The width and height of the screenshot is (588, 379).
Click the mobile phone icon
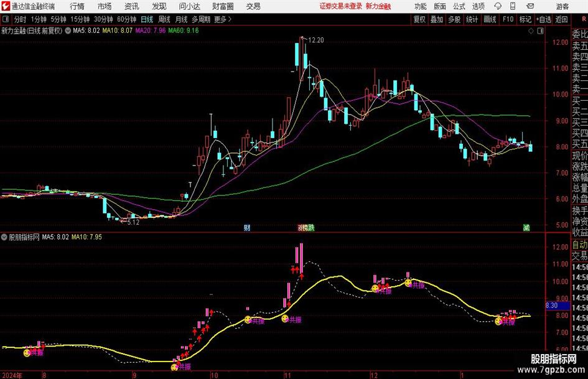click(513, 6)
